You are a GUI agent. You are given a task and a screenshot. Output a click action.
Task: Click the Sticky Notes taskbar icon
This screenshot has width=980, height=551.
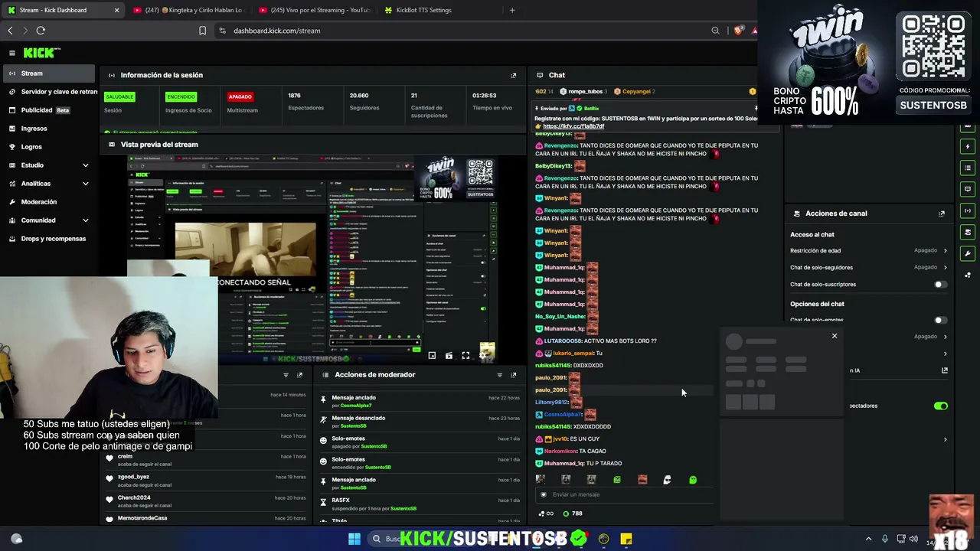(626, 539)
